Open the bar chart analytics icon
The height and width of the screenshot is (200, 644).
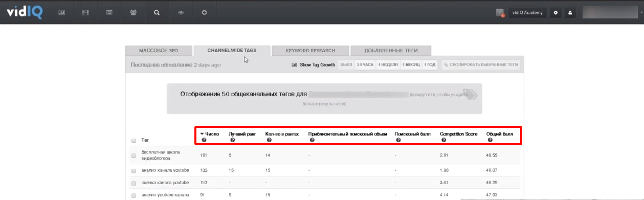point(61,12)
